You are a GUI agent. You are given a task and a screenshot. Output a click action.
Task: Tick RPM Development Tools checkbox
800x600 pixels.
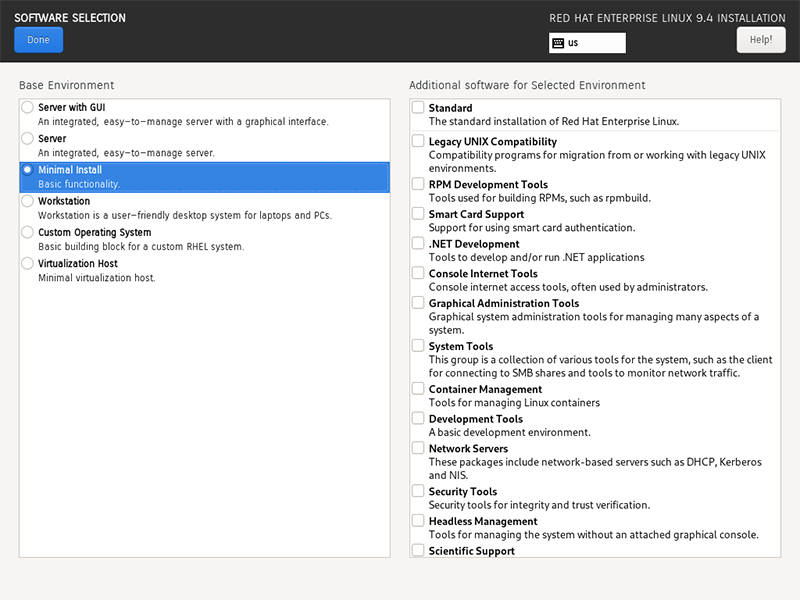tap(418, 184)
